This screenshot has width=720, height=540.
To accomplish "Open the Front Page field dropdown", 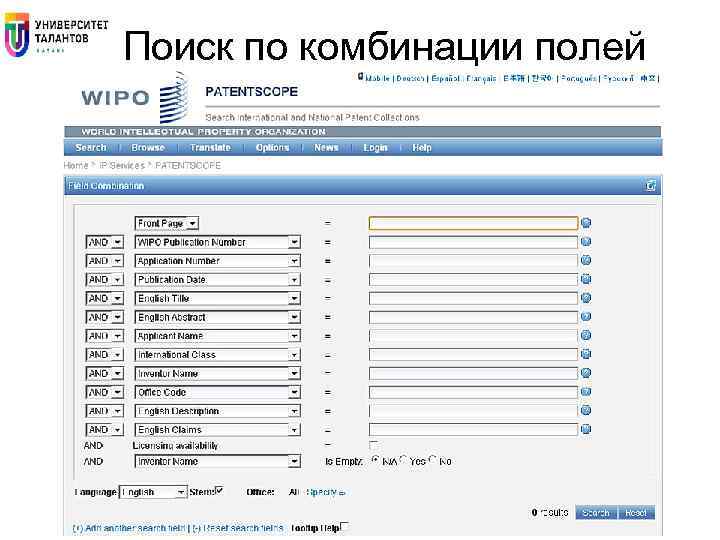I will pyautogui.click(x=167, y=224).
